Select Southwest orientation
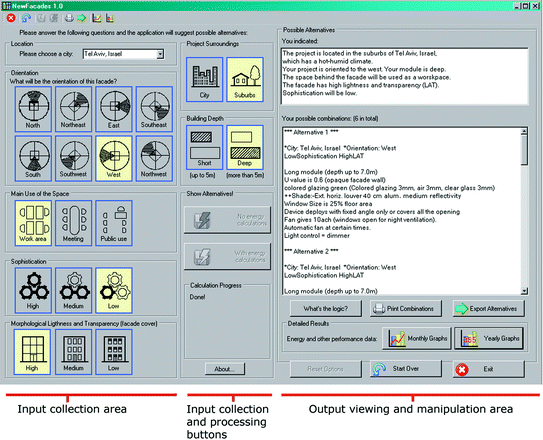This screenshot has height=440, width=543. point(73,159)
